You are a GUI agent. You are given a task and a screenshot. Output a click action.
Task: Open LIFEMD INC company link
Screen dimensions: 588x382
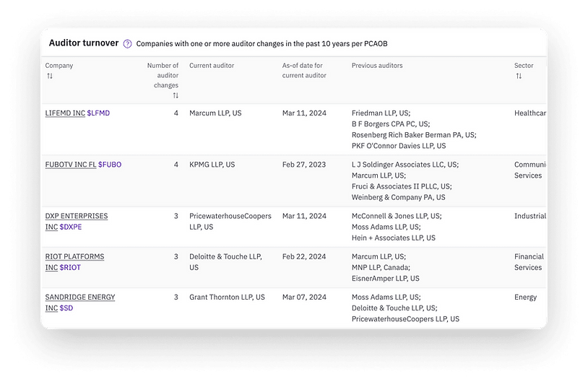tap(64, 113)
